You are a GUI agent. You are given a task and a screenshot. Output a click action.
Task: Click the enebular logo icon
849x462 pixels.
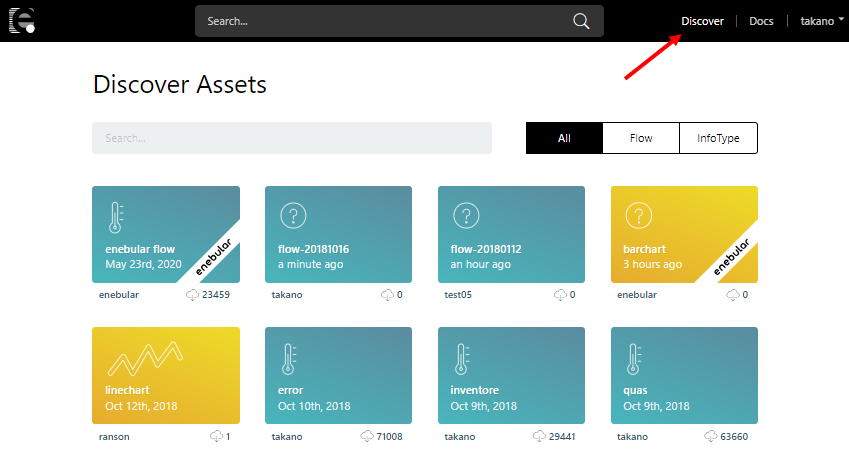point(22,21)
